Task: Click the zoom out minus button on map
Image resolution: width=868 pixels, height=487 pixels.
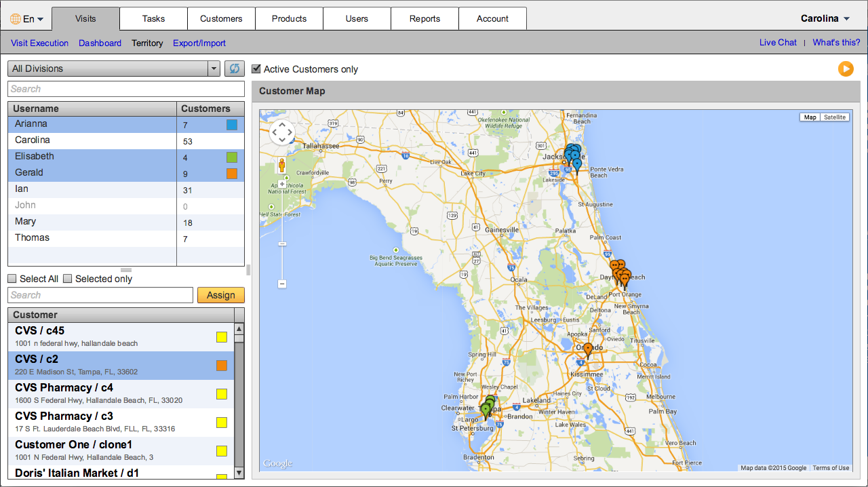Action: click(x=282, y=284)
